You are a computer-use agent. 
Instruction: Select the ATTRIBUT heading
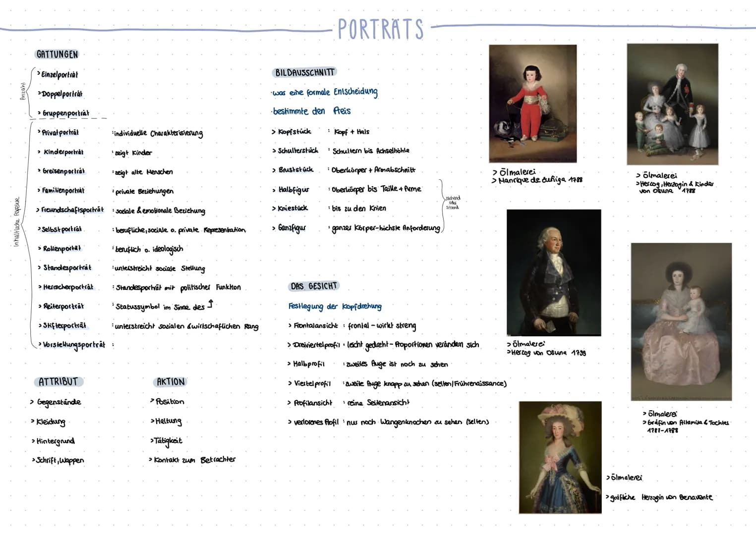pos(58,382)
